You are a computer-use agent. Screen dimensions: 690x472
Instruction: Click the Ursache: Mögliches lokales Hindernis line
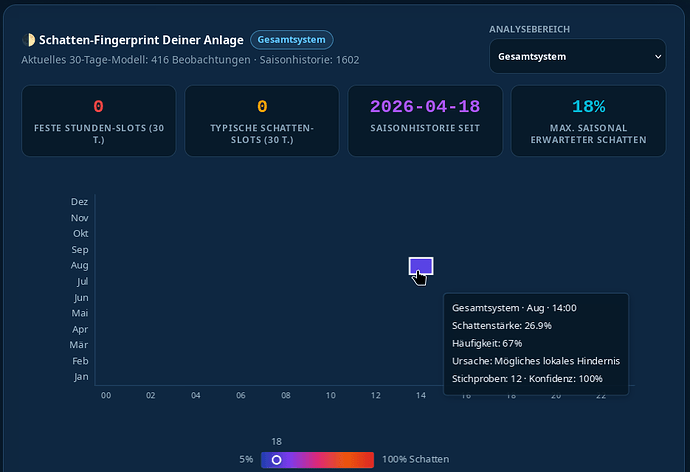tap(536, 361)
